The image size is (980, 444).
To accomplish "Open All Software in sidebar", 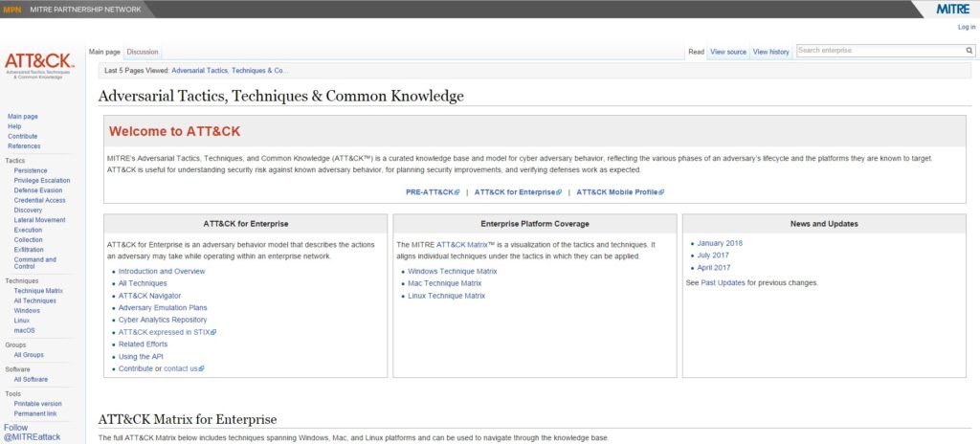I will pyautogui.click(x=31, y=380).
